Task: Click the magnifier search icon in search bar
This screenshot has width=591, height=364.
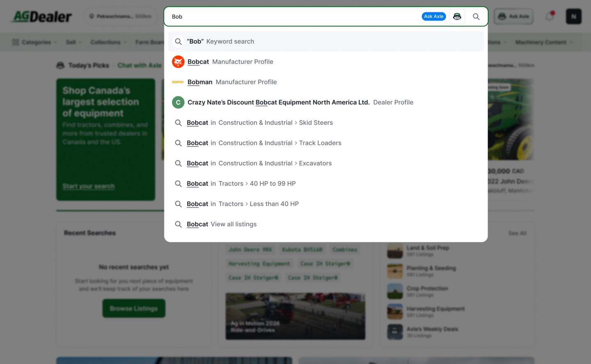Action: click(x=476, y=17)
